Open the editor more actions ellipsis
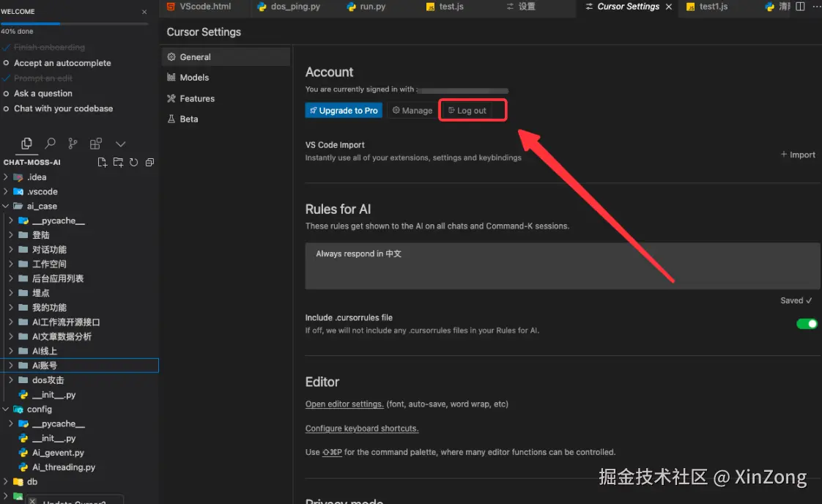Viewport: 822px width, 504px height. point(815,7)
